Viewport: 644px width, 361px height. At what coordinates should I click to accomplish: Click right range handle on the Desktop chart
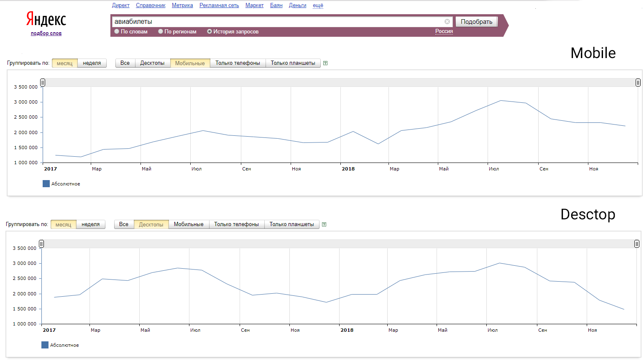(636, 244)
